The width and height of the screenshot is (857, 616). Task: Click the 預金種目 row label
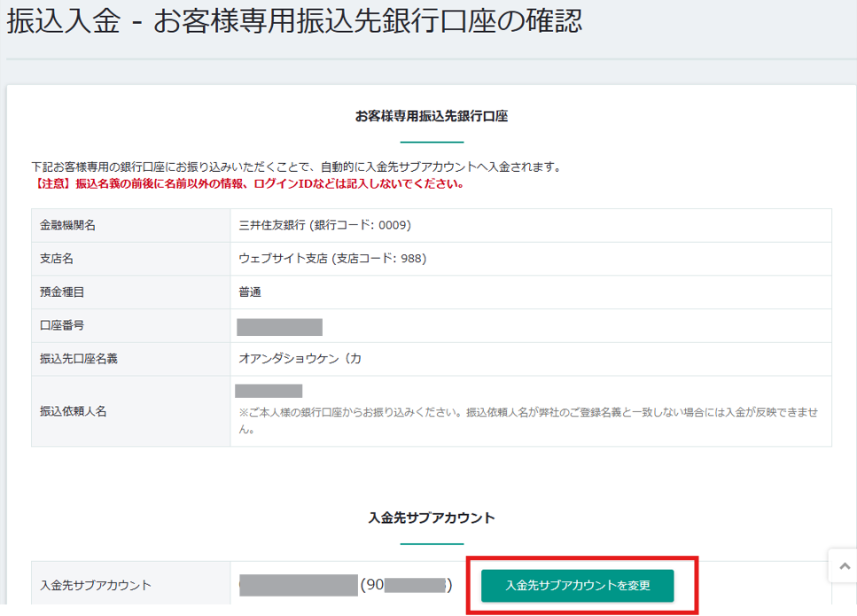[x=62, y=292]
